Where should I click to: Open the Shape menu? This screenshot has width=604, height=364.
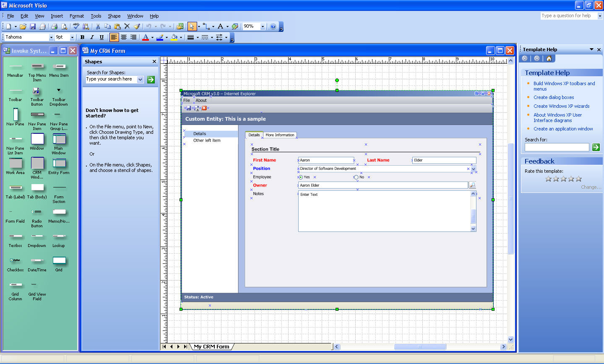(114, 16)
